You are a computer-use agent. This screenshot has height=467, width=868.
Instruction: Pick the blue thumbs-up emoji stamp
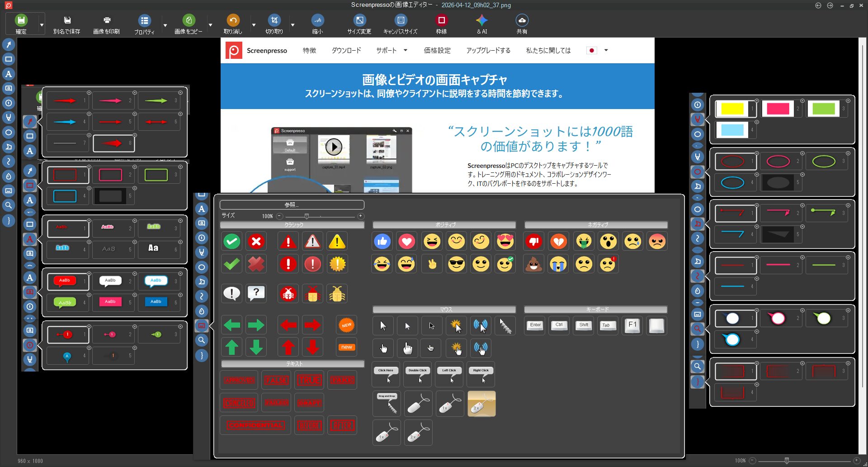(x=382, y=242)
